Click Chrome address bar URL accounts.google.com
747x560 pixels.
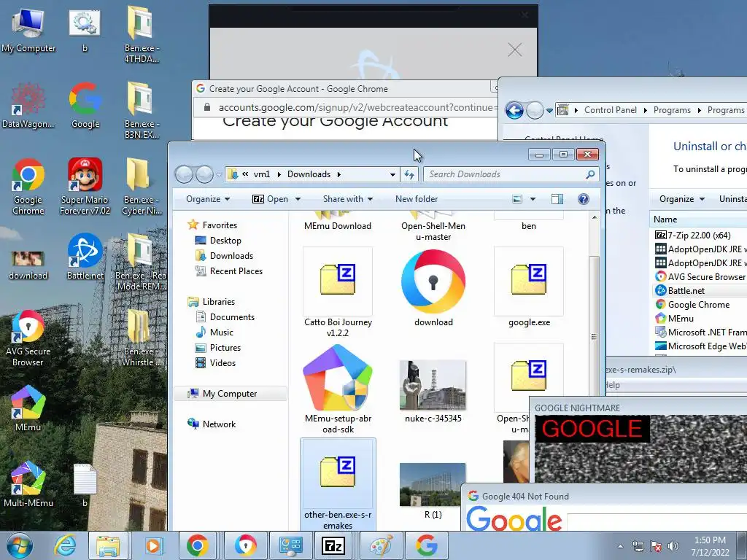coord(357,108)
